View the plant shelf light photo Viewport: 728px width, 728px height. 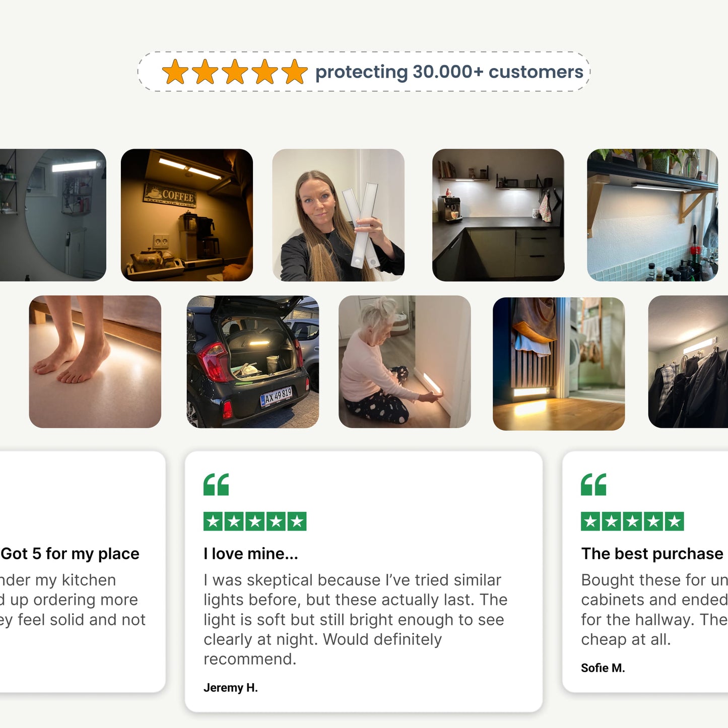[x=652, y=215]
